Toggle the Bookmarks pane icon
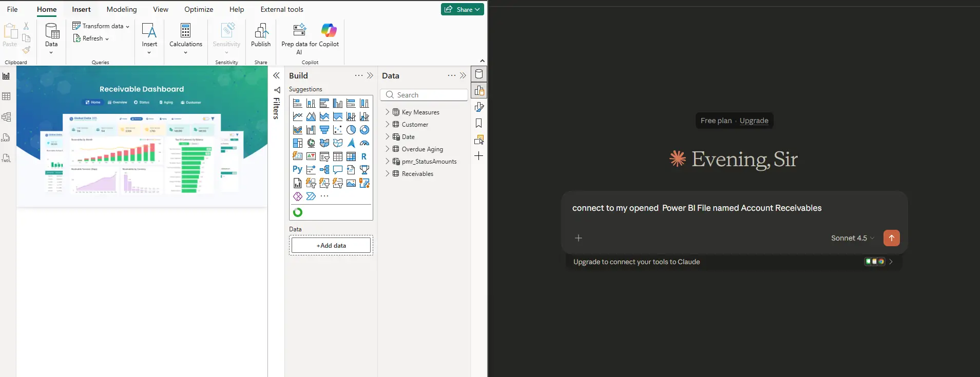Viewport: 980px width, 377px height. (479, 123)
